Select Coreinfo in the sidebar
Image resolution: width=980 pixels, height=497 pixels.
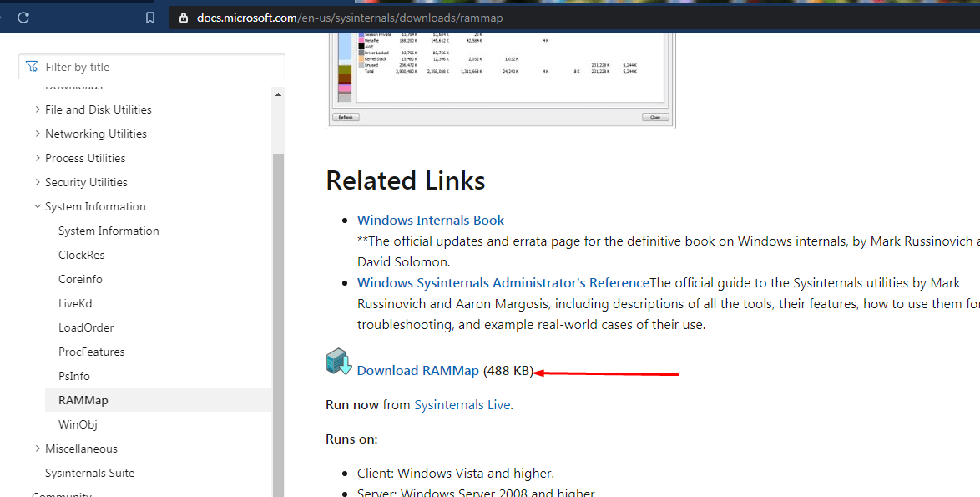pyautogui.click(x=80, y=279)
